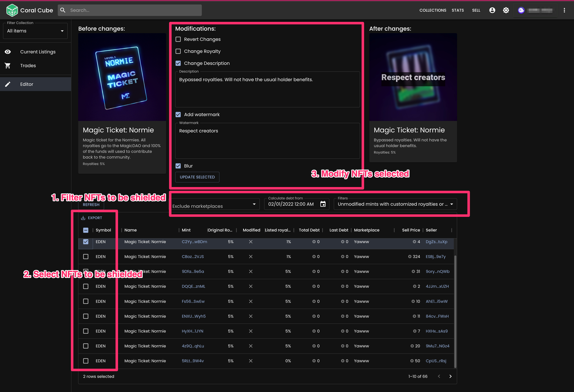Expand the Filters unmodified mints dropdown
574x392 pixels.
click(395, 204)
